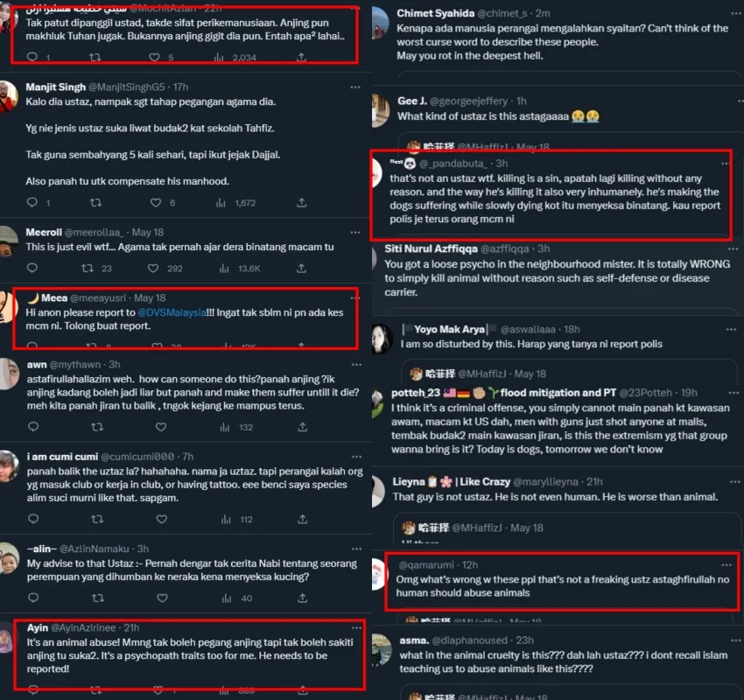Share Meeroll's tweet
This screenshot has width=744, height=700.
(x=301, y=269)
